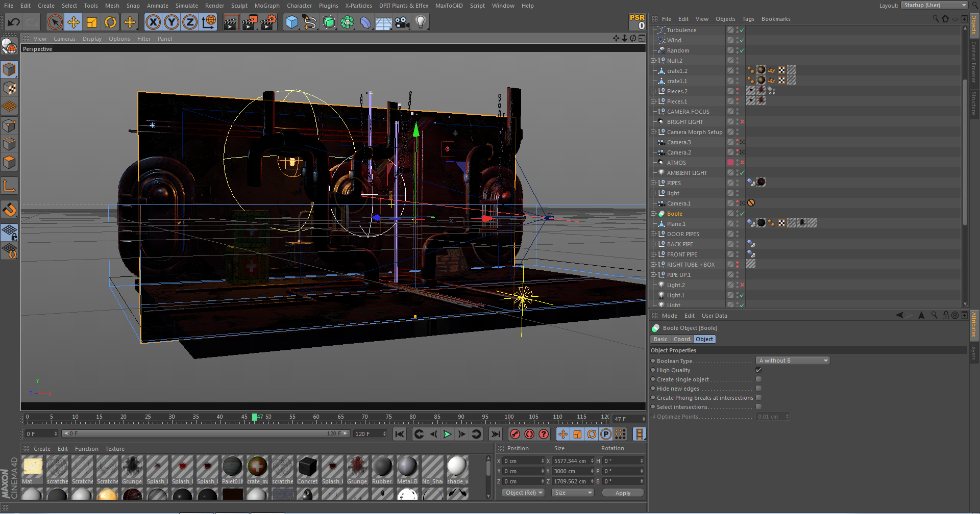Open the Boolean Type dropdown
This screenshot has width=980, height=514.
click(793, 361)
